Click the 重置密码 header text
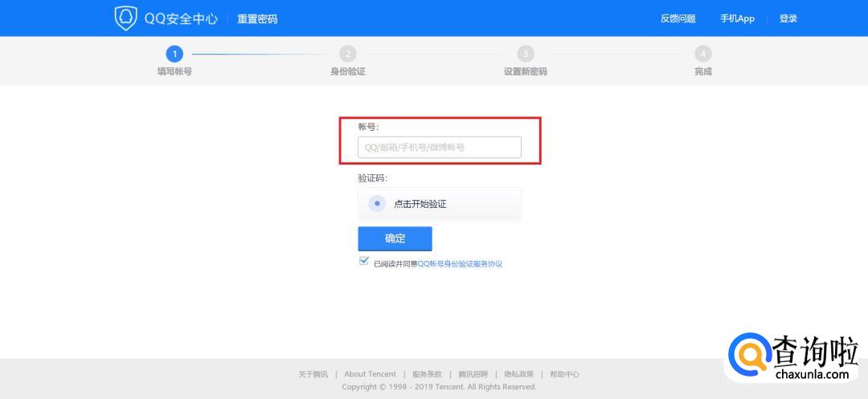This screenshot has height=399, width=868. [x=257, y=18]
